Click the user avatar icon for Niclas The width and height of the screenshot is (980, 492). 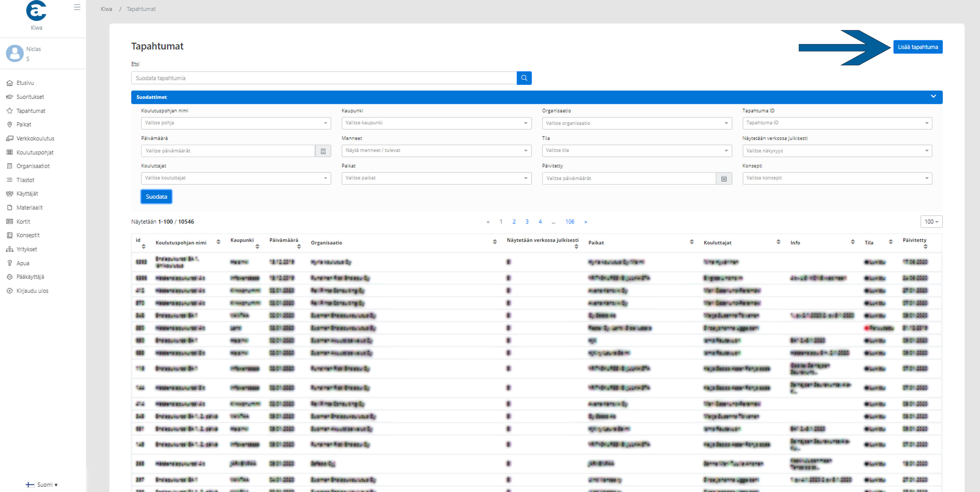pos(15,53)
